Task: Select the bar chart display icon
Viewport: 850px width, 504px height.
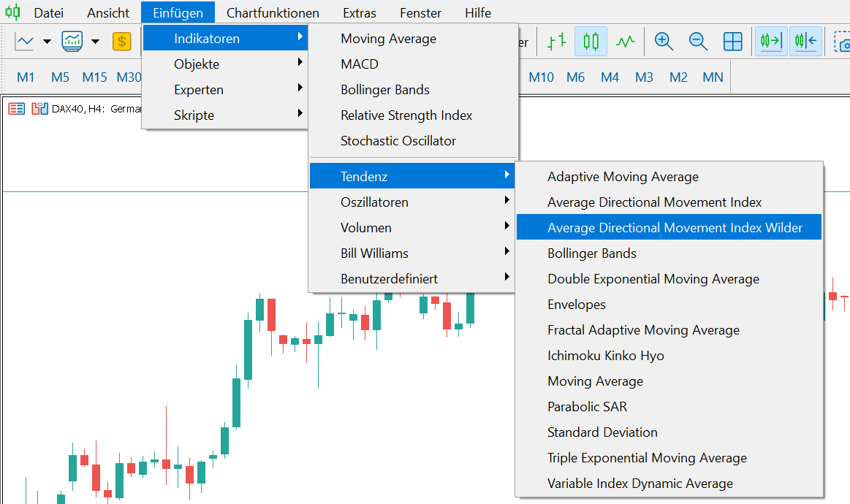Action: coord(557,41)
